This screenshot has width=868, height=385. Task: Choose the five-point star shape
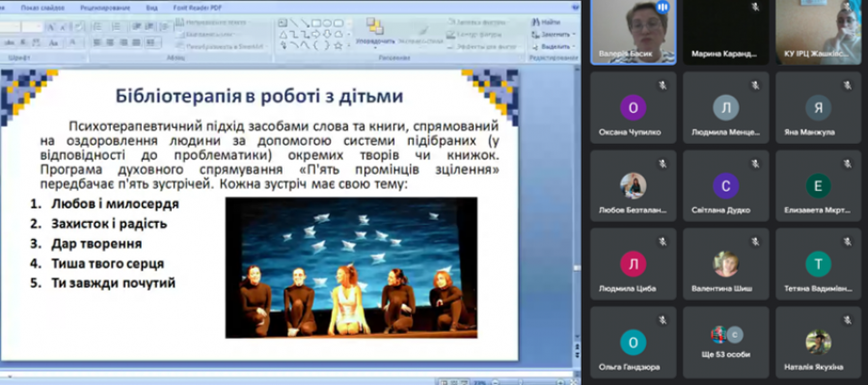click(339, 46)
